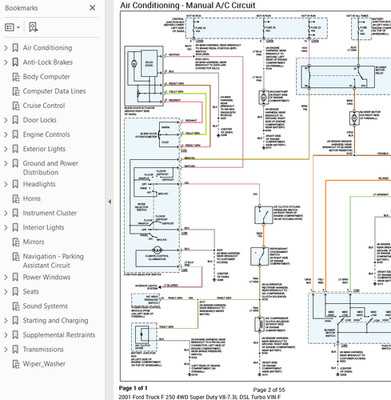Click the find current bookmark icon
Viewport: 391px width, 400px height.
point(33,27)
